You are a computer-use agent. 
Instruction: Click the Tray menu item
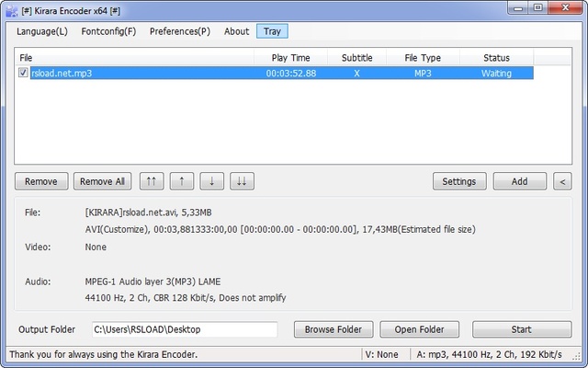tap(272, 31)
